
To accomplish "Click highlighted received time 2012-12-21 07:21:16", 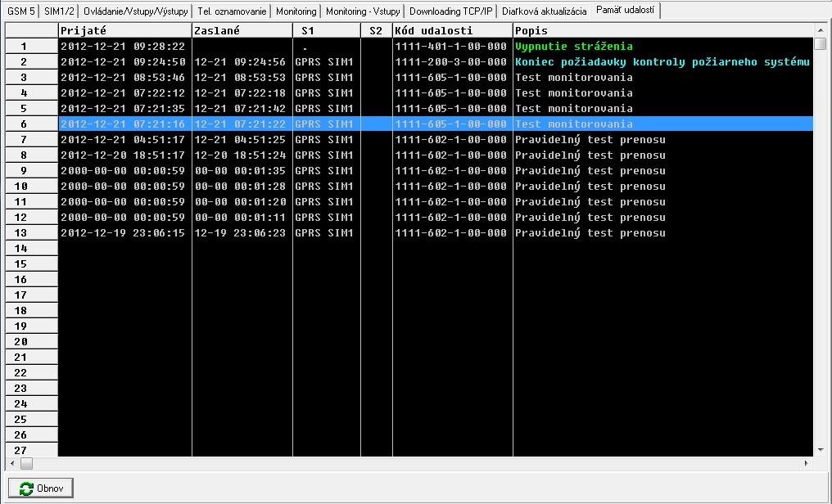I will 123,124.
